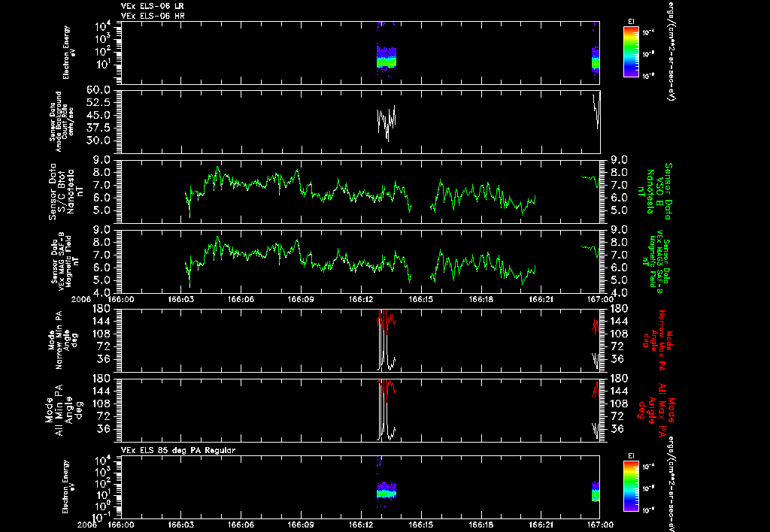770x532 pixels.
Task: Click the 'VEx ELS-06 HR' title text
Action: coord(153,16)
